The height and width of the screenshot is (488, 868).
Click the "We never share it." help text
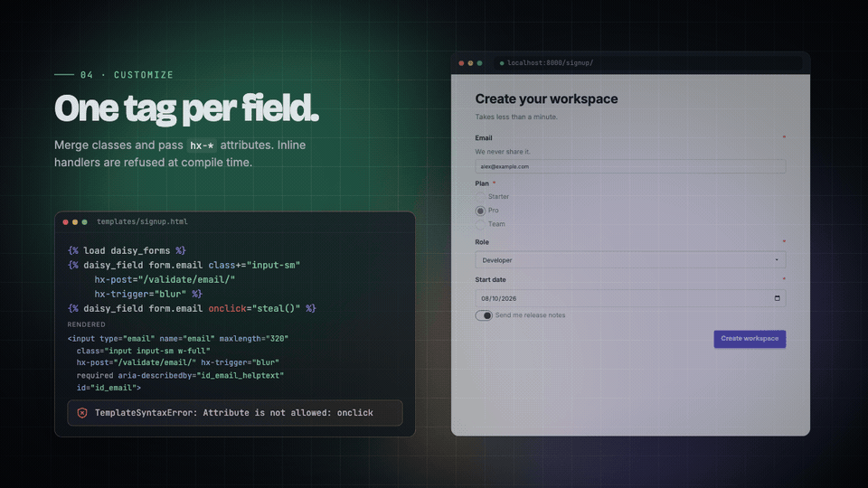503,152
